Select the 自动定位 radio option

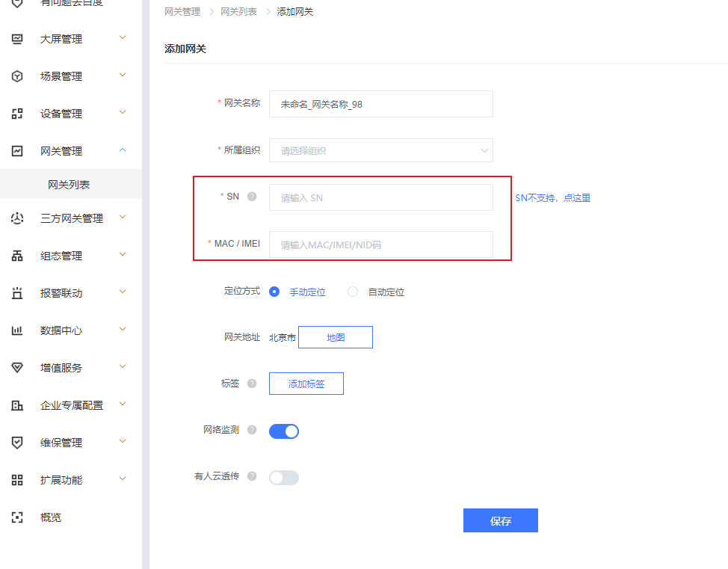pyautogui.click(x=354, y=292)
